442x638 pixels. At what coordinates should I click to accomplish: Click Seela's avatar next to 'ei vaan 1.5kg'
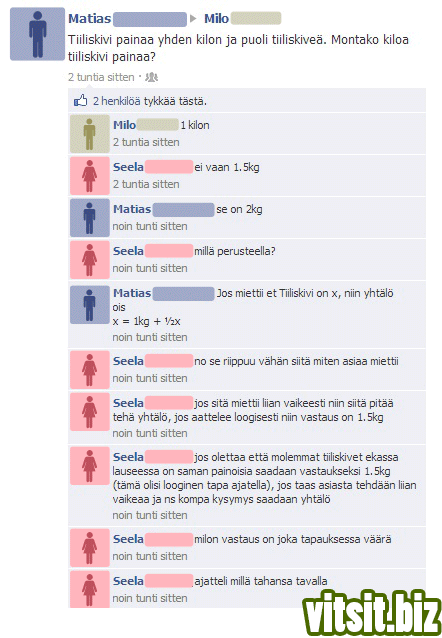(x=90, y=176)
